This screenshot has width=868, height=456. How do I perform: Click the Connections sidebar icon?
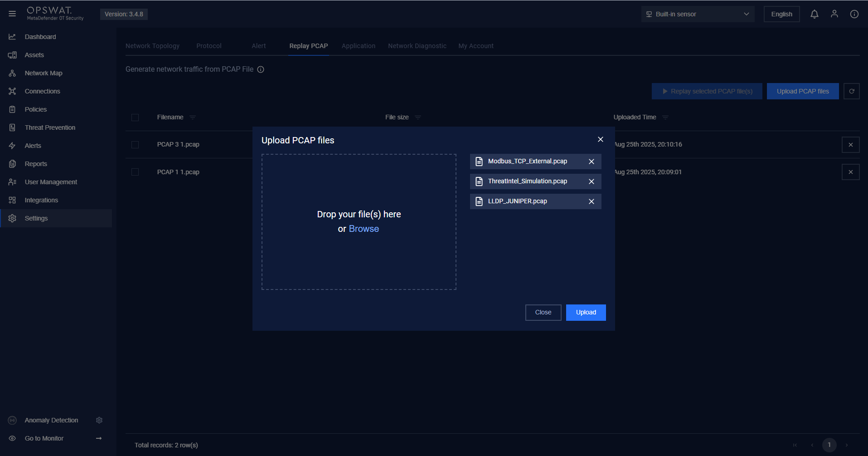pyautogui.click(x=12, y=91)
